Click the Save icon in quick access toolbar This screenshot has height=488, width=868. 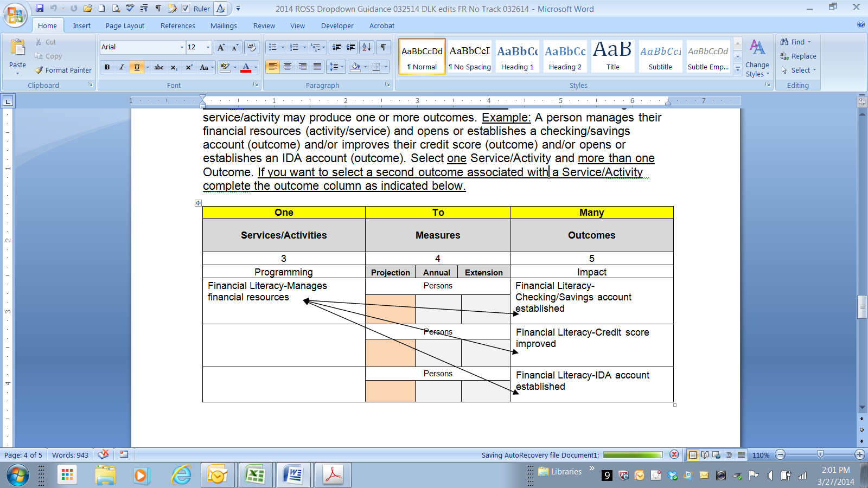point(40,8)
